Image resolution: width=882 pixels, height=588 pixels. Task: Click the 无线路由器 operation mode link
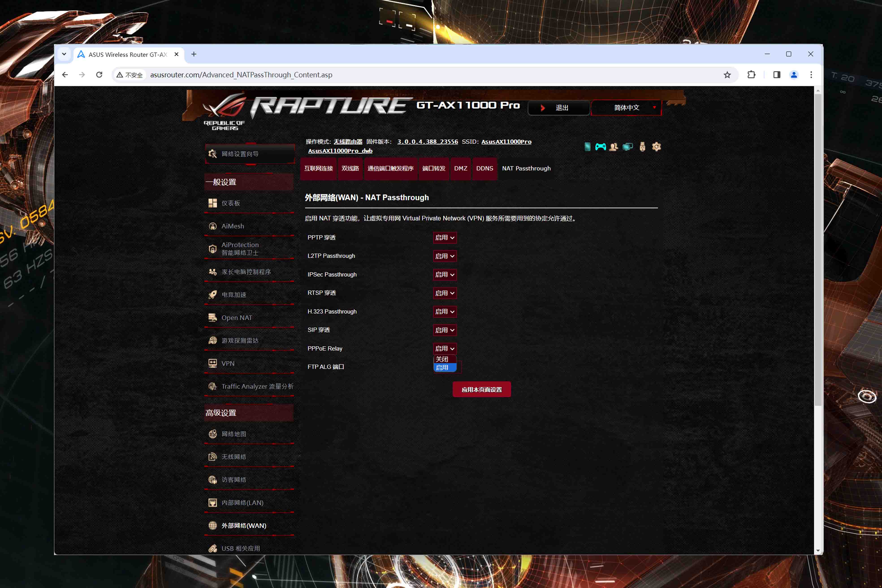click(348, 142)
